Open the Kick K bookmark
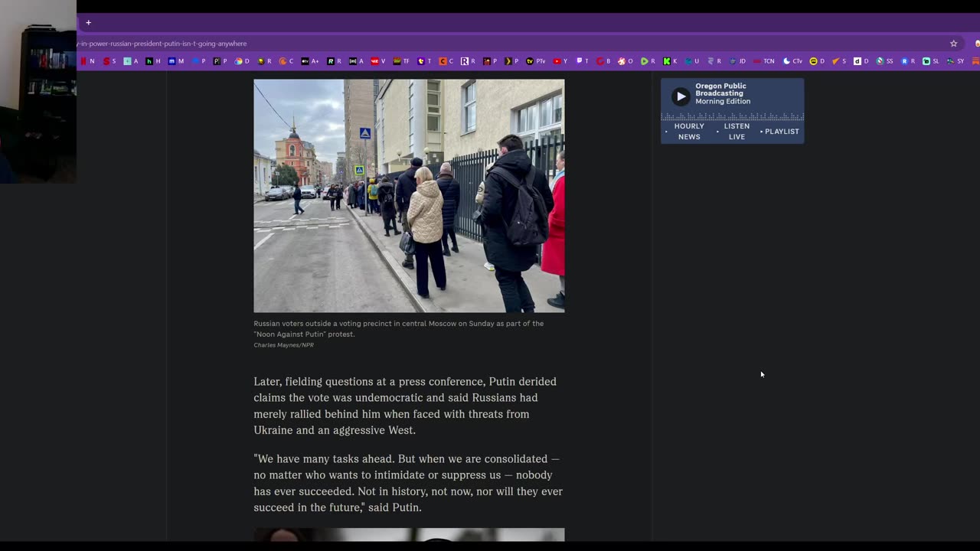The width and height of the screenshot is (980, 551). 670,61
